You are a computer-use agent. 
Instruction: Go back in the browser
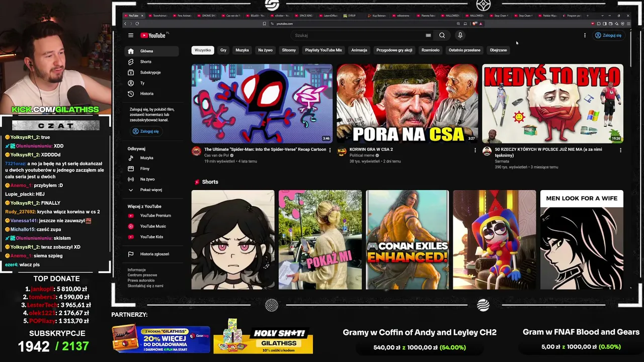click(x=125, y=24)
